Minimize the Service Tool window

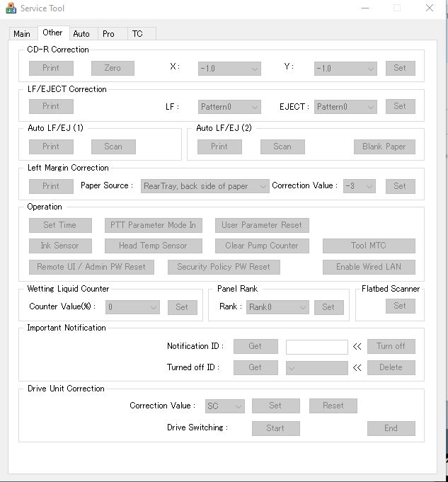click(365, 8)
